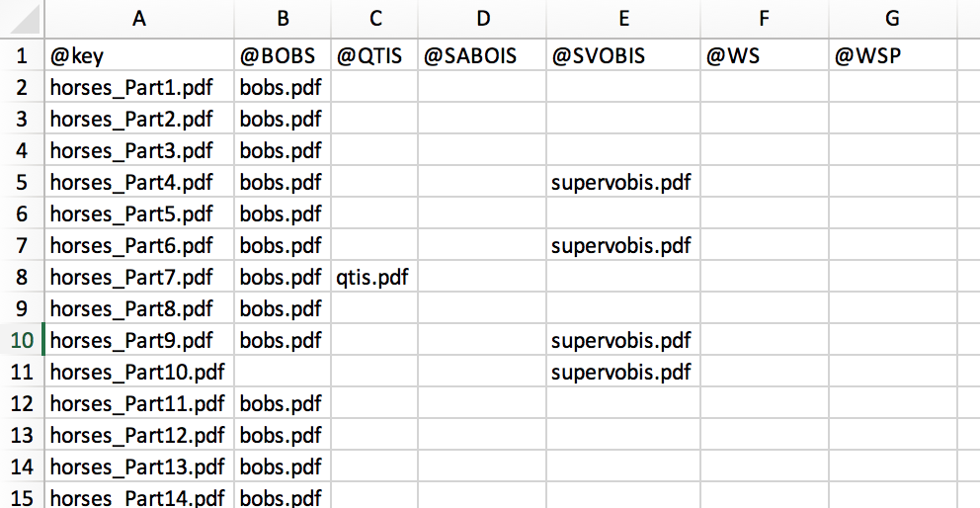Select column A header
Screen dimensions: 980x508
[x=138, y=19]
